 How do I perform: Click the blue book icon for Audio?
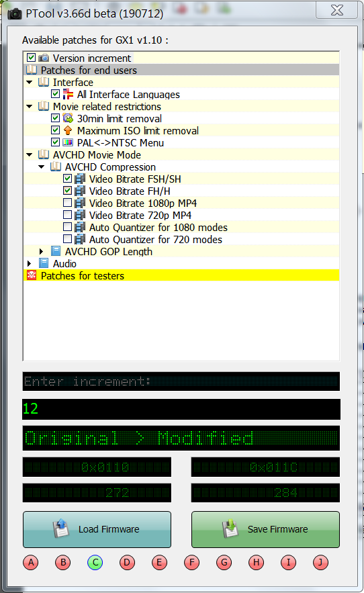pos(44,263)
